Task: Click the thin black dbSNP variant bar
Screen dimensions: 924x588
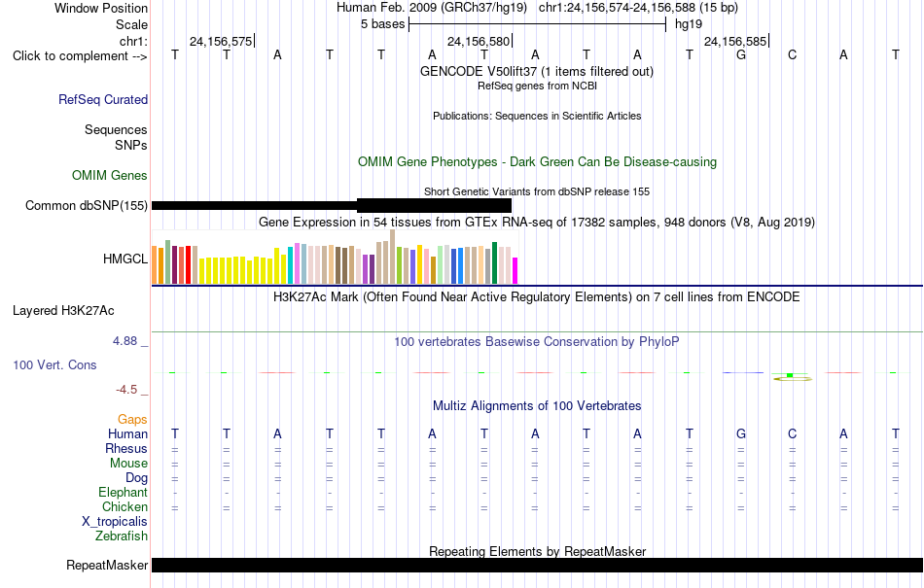Action: pos(254,205)
